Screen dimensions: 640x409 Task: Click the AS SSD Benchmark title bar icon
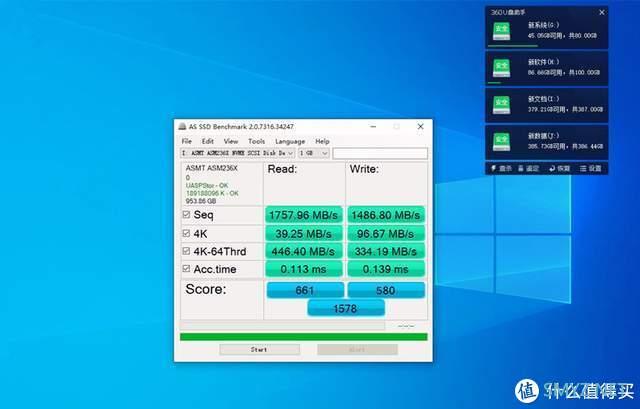point(182,127)
